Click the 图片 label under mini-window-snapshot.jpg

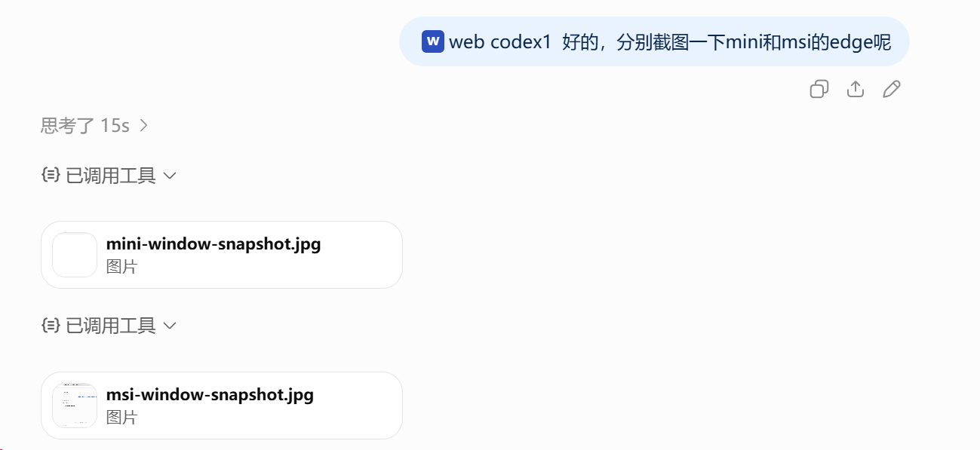pyautogui.click(x=121, y=266)
